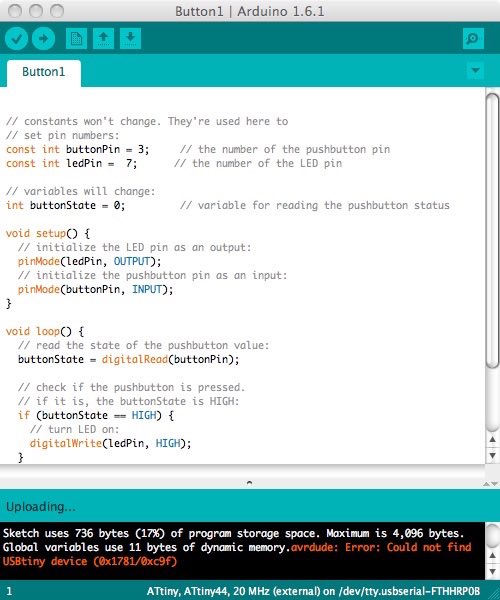Image resolution: width=500 pixels, height=600 pixels.
Task: Click 'pinMode(buttonPin, INPUT);' line
Action: [96, 289]
